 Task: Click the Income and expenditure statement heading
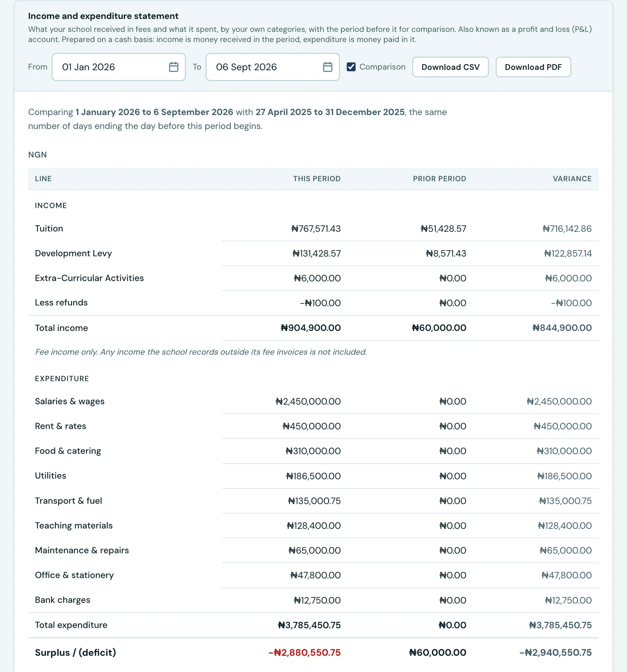pyautogui.click(x=103, y=16)
